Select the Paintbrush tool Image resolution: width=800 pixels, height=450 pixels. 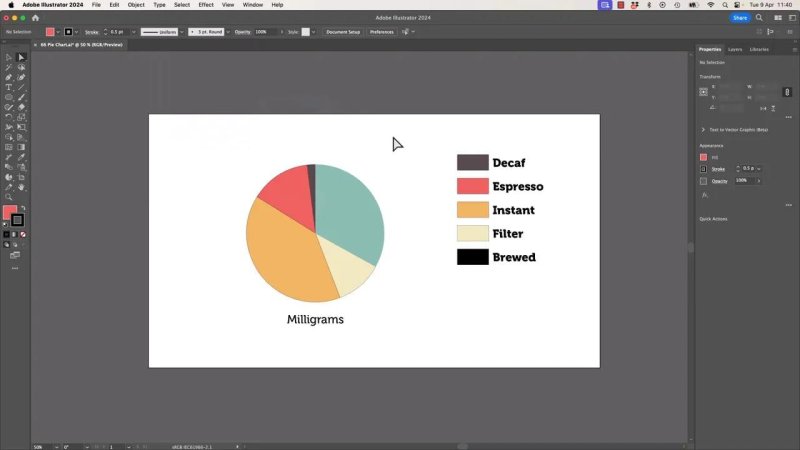(21, 97)
